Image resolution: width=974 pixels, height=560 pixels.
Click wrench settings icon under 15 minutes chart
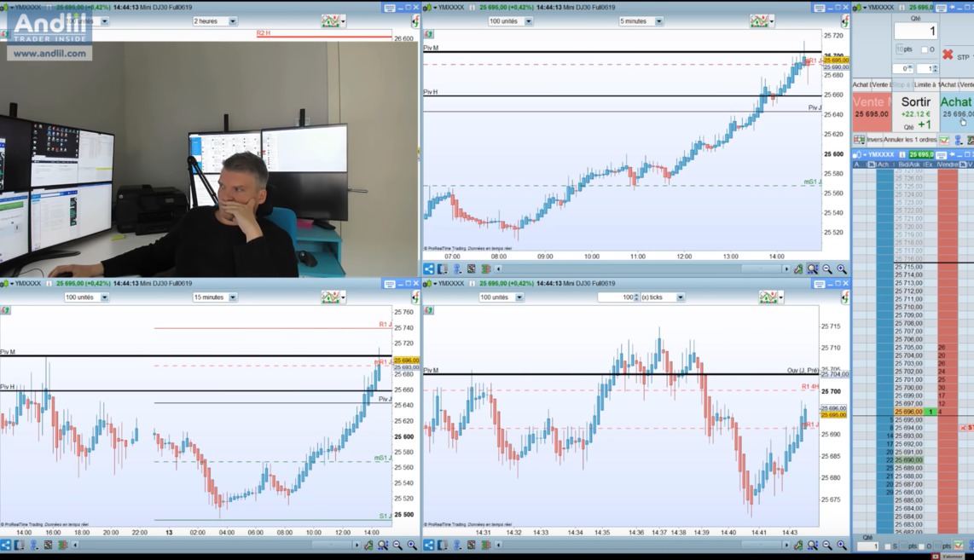368,546
